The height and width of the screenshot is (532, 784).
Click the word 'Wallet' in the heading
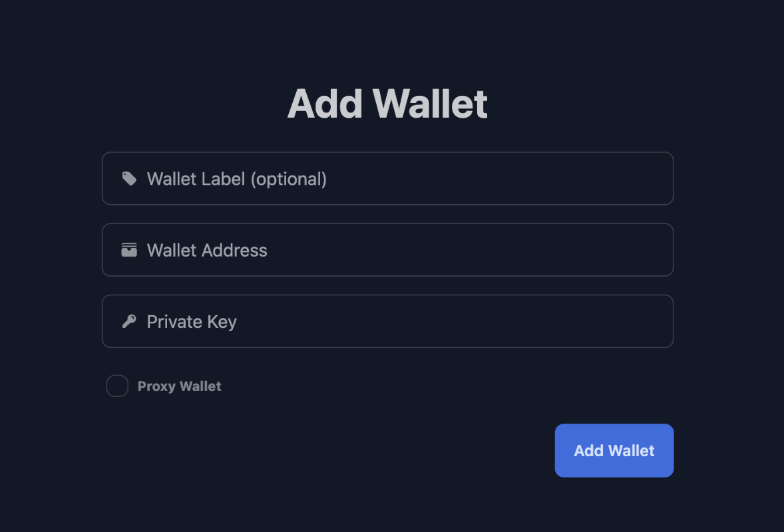pos(430,104)
